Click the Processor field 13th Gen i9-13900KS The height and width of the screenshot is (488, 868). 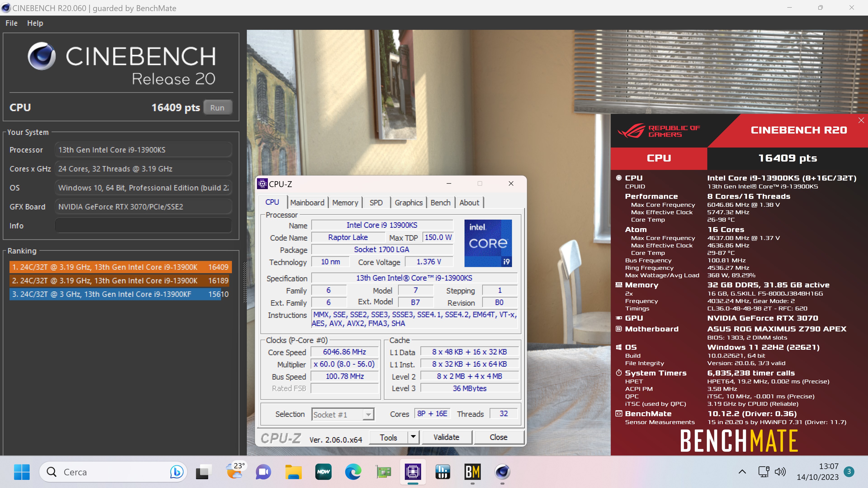(x=143, y=150)
